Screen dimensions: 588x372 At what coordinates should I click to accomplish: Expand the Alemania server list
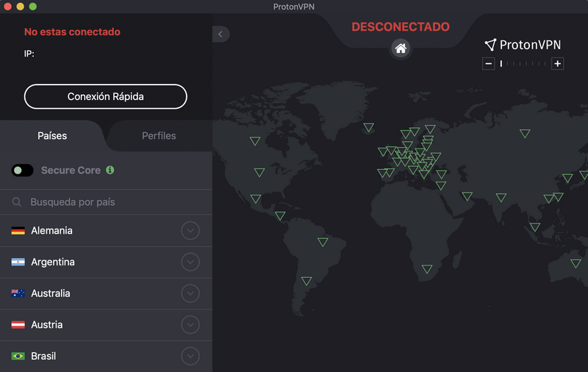tap(190, 231)
